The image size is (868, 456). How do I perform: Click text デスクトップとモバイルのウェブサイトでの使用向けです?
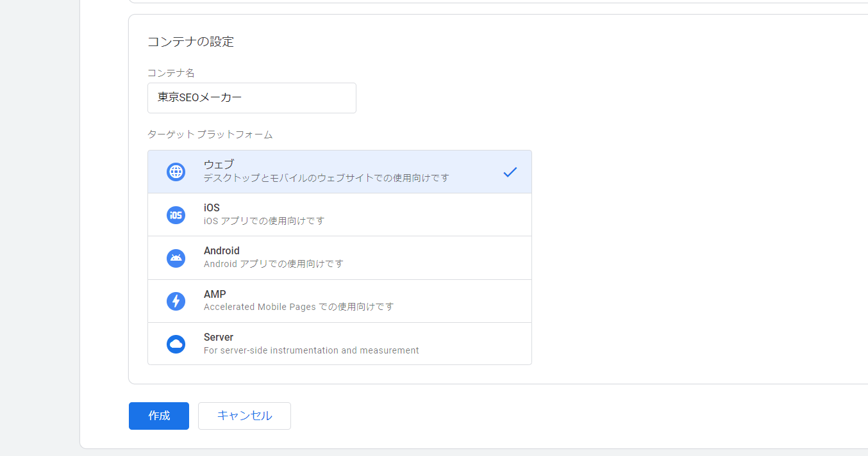click(326, 178)
